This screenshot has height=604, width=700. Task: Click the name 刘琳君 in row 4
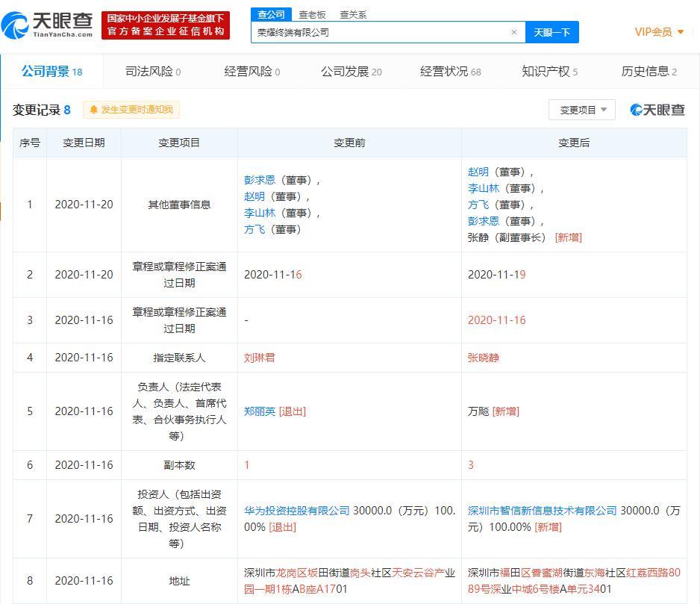click(x=260, y=358)
